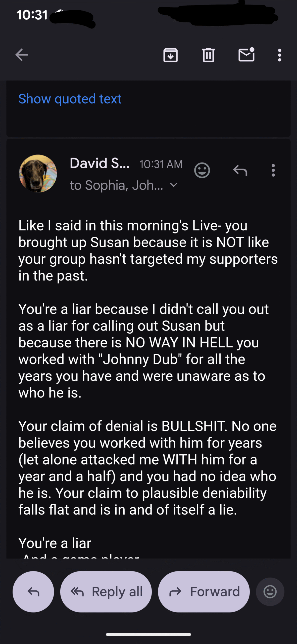Tap the 10:31 AM message timestamp
Viewport: 297px width, 644px height.
[161, 164]
